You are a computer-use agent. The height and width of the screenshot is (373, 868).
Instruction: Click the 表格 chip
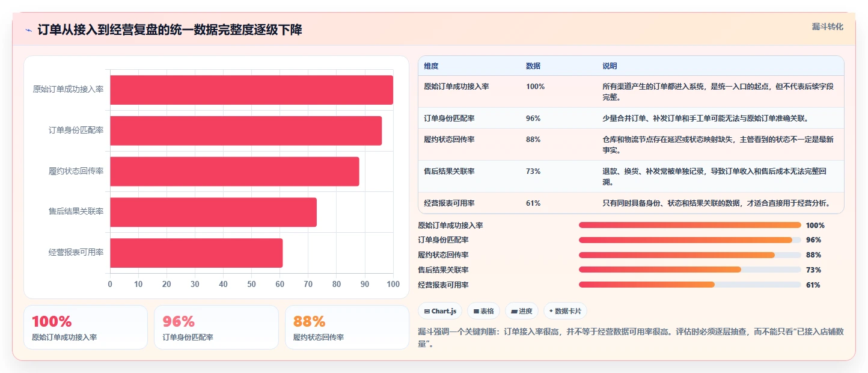coord(484,311)
